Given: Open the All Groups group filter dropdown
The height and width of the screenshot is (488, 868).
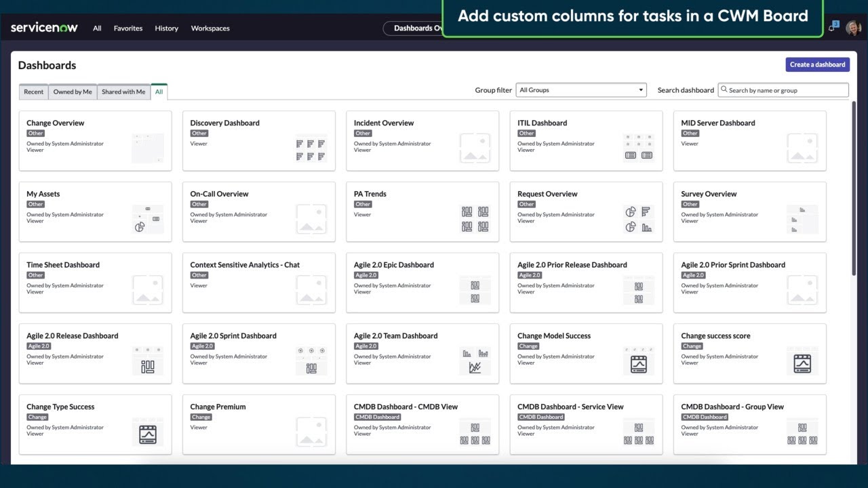Looking at the screenshot, I should click(x=581, y=89).
